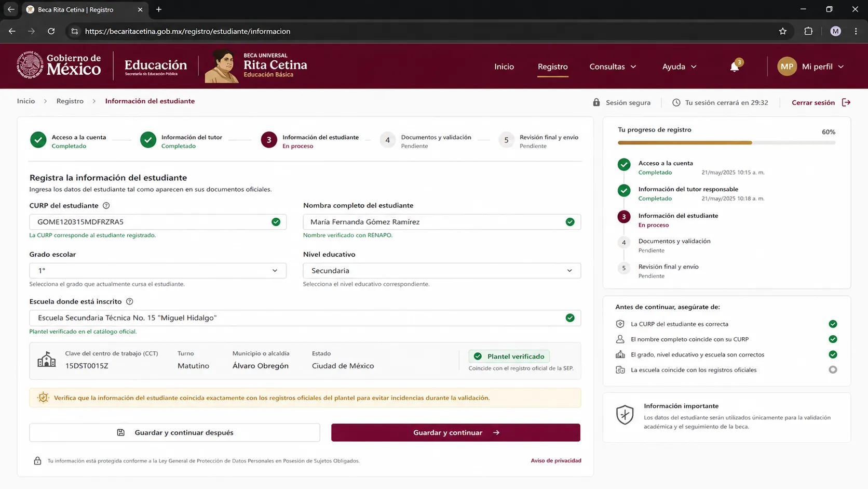Click the Rita Cetina portrait logo

point(222,66)
